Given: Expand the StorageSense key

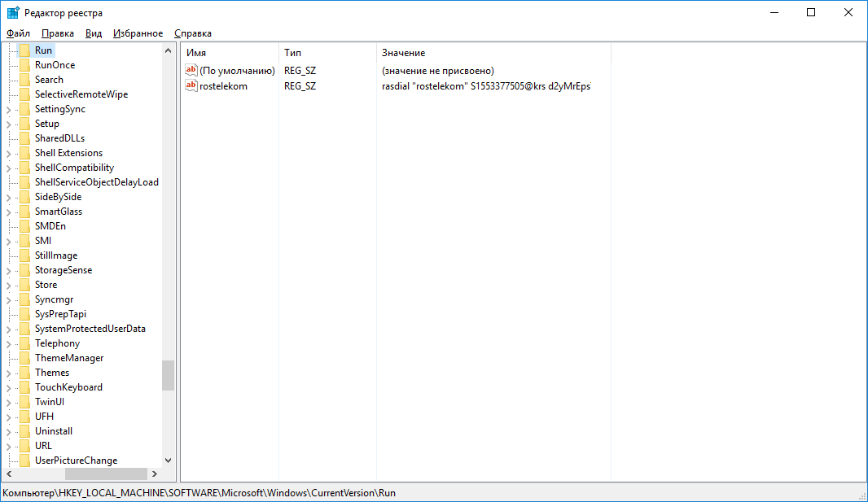Looking at the screenshot, I should pos(9,271).
